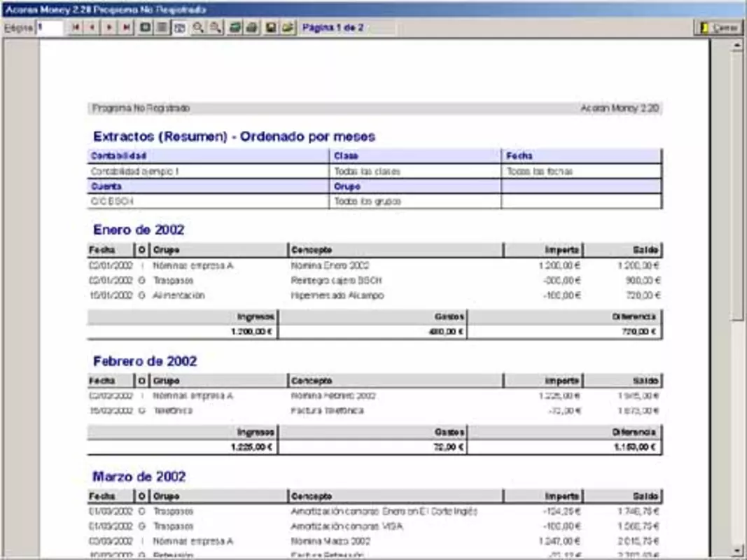
Task: Open a saved report folder icon
Action: point(288,27)
